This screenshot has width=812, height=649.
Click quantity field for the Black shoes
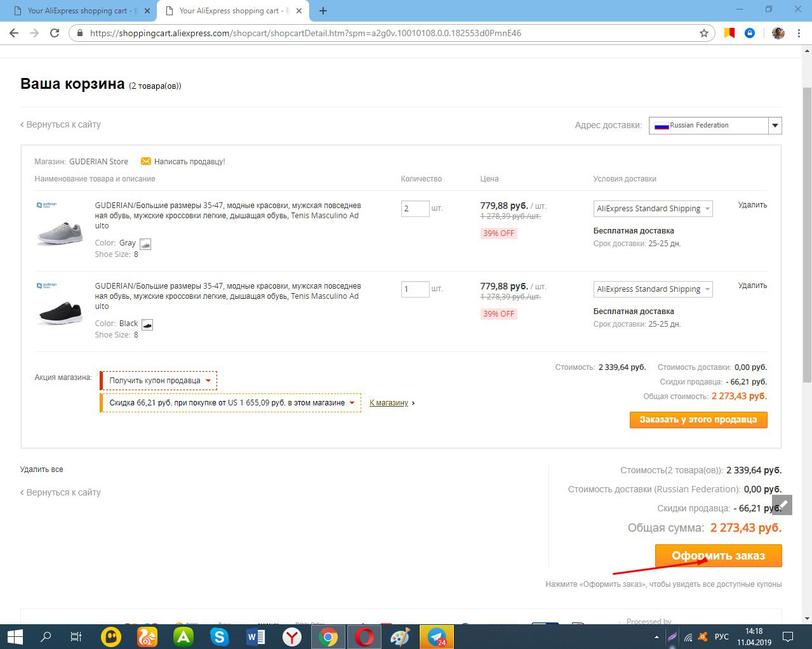pyautogui.click(x=415, y=289)
